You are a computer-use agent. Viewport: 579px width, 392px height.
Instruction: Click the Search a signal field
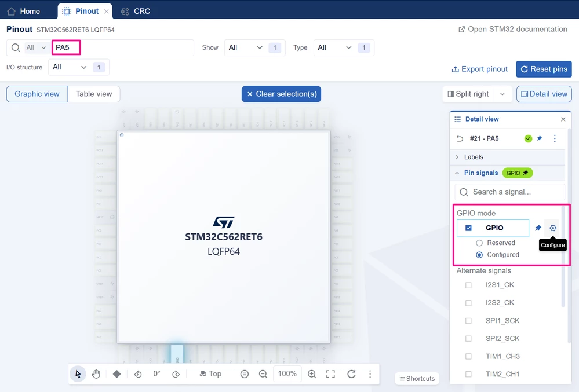click(x=509, y=192)
